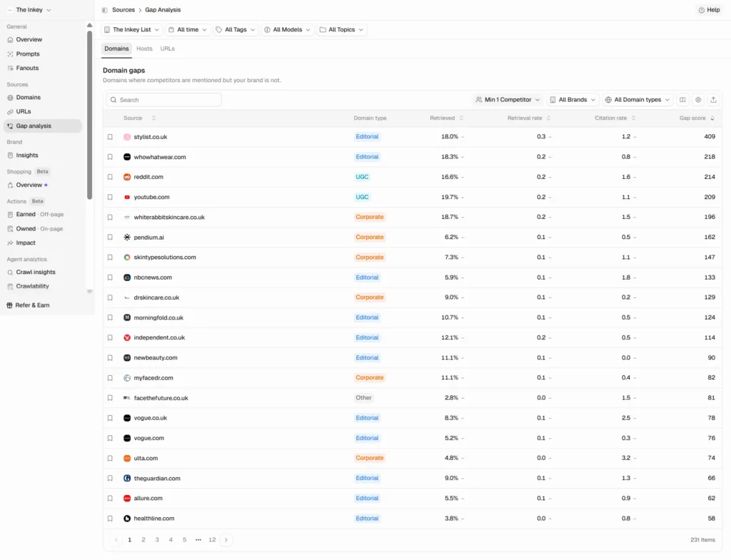Click the nbcnews.com favicon
The height and width of the screenshot is (560, 731).
tap(127, 278)
